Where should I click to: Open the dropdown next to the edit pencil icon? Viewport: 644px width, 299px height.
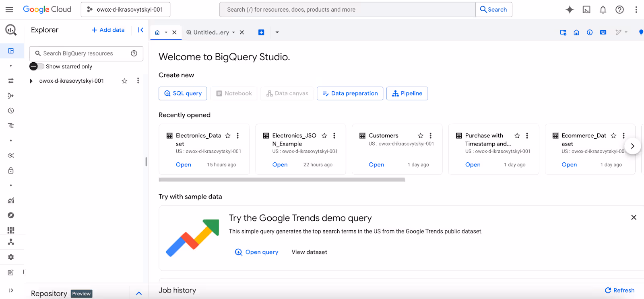click(626, 32)
